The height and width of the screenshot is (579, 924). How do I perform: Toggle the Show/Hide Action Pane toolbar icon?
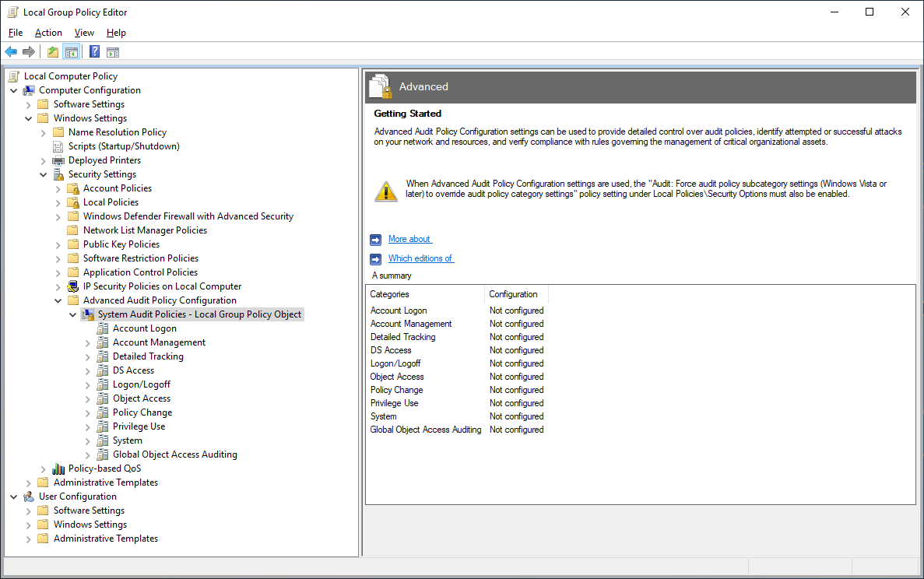tap(113, 52)
